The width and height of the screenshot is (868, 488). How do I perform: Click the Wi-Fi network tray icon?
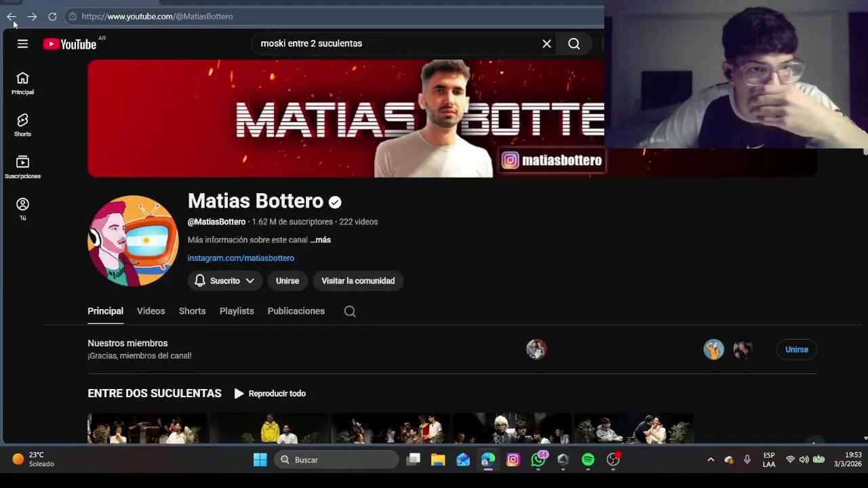tap(790, 460)
